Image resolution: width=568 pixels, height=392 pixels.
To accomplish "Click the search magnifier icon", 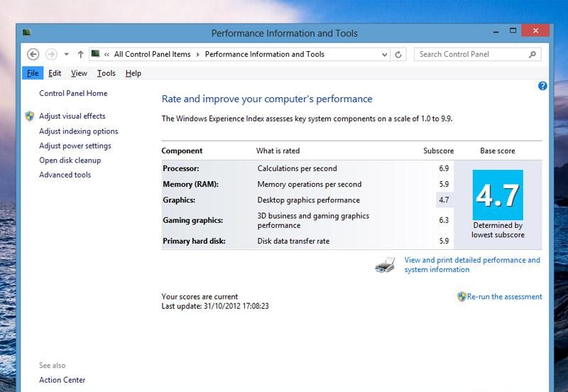I will pos(532,54).
